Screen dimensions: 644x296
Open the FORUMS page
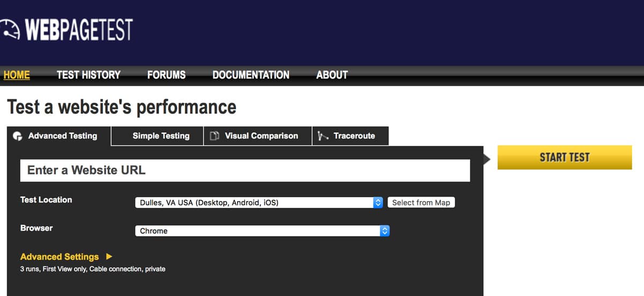coord(166,75)
